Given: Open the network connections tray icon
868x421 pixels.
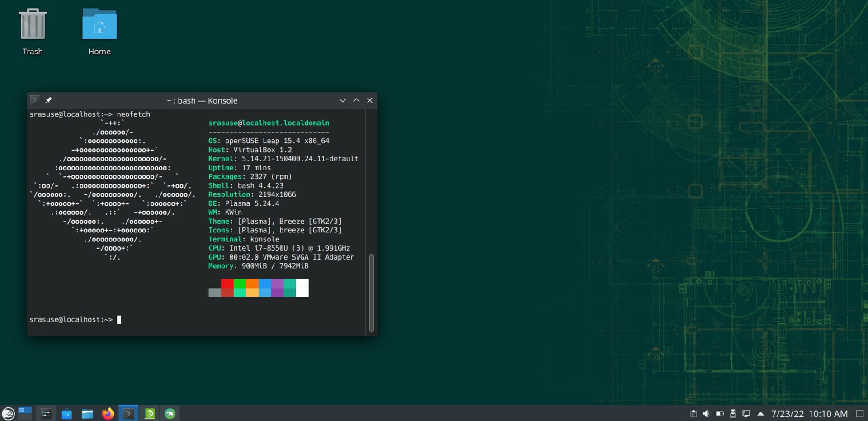Looking at the screenshot, I should point(746,414).
